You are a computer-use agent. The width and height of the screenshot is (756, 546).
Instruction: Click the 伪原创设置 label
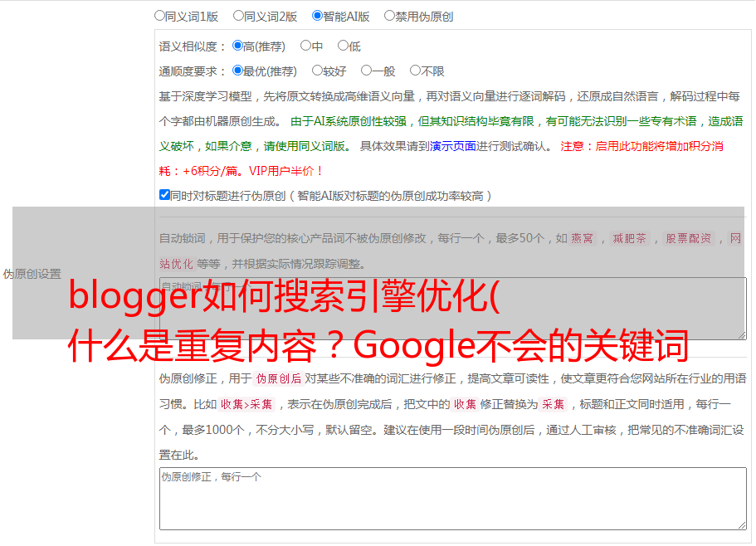pyautogui.click(x=32, y=274)
